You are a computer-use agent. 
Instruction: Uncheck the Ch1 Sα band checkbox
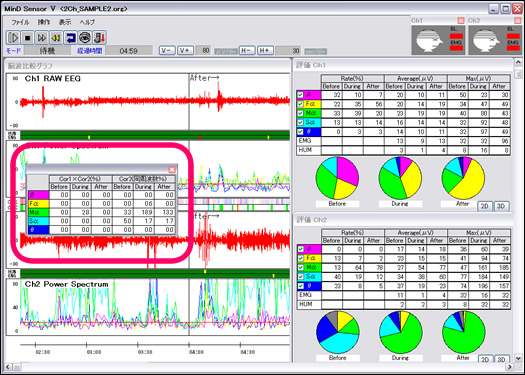(300, 123)
